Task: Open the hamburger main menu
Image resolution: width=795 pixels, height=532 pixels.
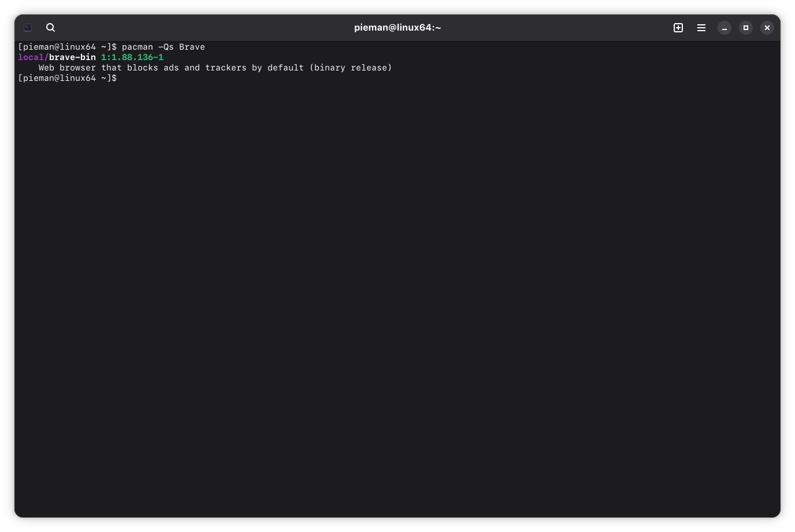Action: tap(701, 28)
